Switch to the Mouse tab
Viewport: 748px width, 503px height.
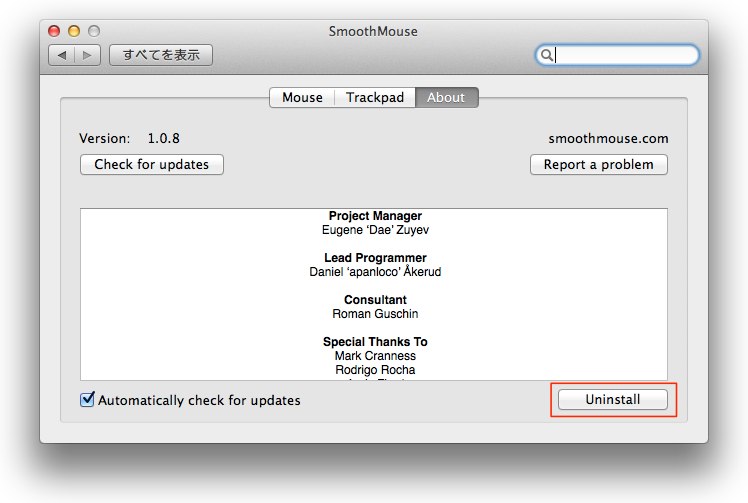[x=302, y=97]
